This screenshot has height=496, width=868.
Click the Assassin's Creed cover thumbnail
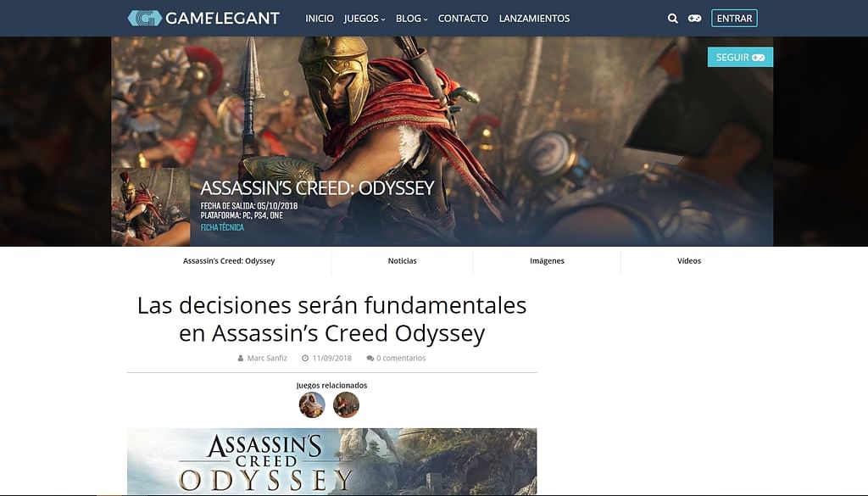[151, 207]
